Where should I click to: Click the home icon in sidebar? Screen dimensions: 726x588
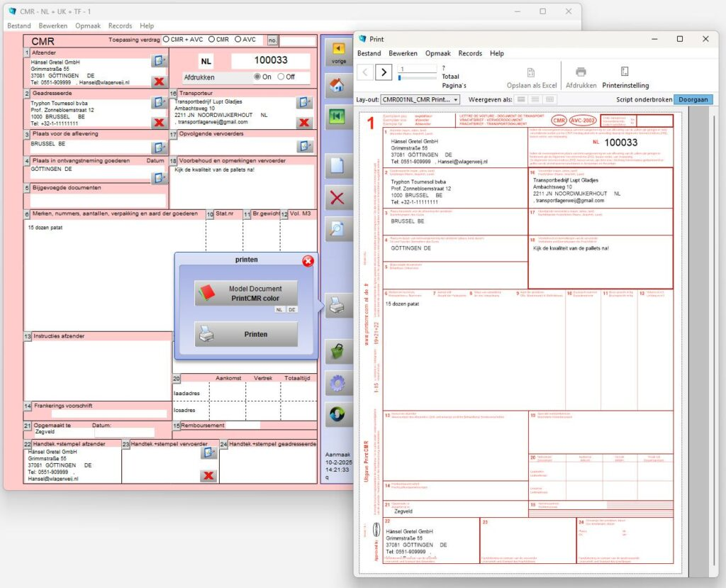point(337,86)
